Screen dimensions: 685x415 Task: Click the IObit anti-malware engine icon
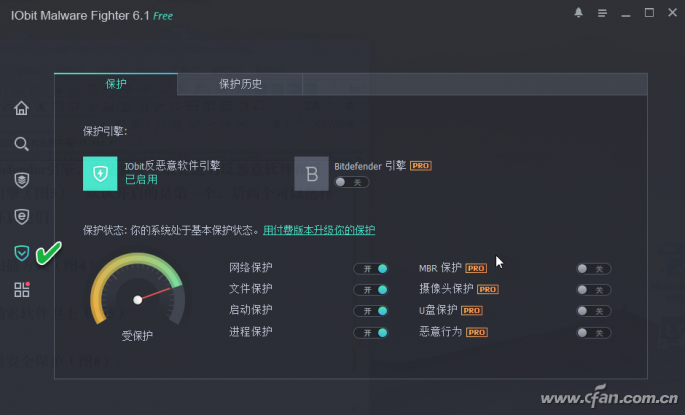pyautogui.click(x=100, y=173)
